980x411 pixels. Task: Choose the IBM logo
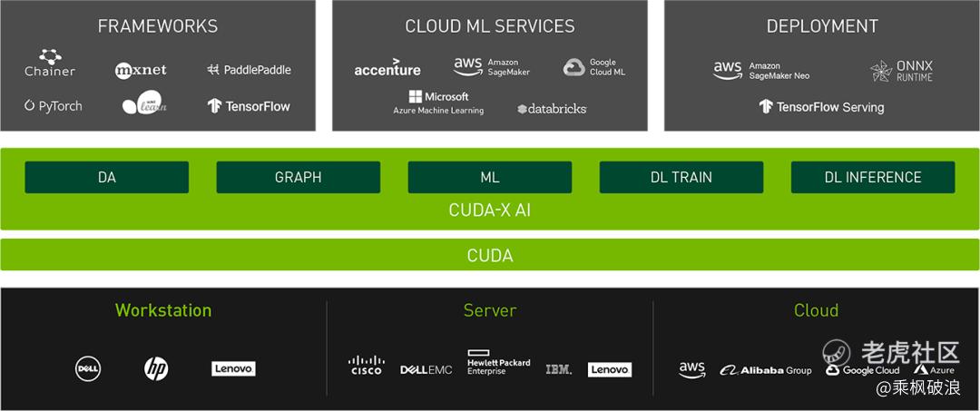point(559,370)
